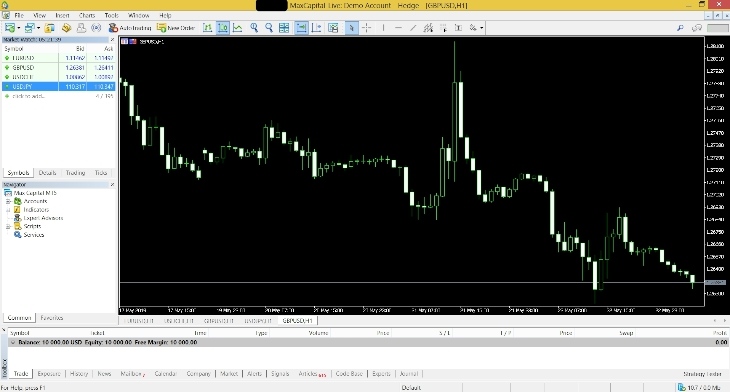Open the Calendar tab in Toolbox
Viewport: 730px width, 392px height.
[165, 373]
